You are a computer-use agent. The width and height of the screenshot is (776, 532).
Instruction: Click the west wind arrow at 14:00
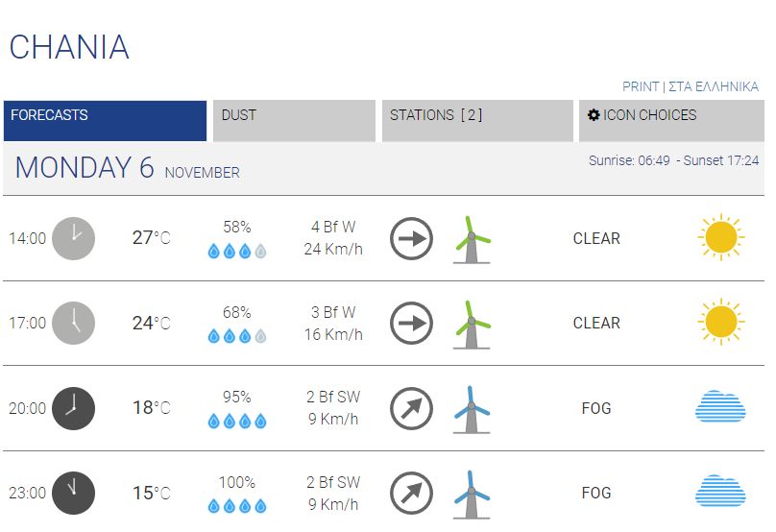[x=411, y=238]
